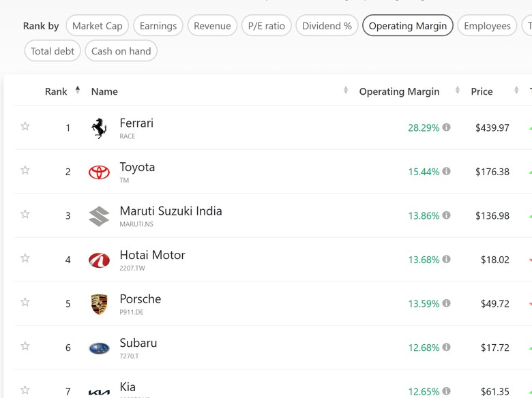Screen dimensions: 532x398
Task: Toggle the favorite star for Porsche
Action: tap(25, 303)
